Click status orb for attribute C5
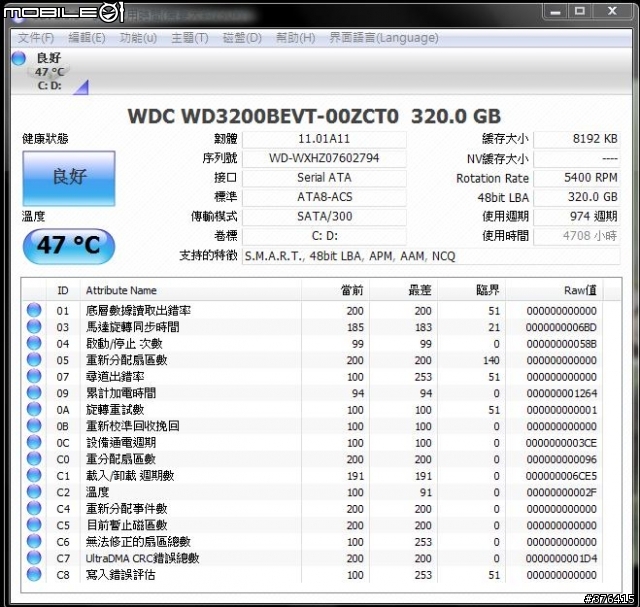Image resolution: width=640 pixels, height=607 pixels. [x=34, y=525]
